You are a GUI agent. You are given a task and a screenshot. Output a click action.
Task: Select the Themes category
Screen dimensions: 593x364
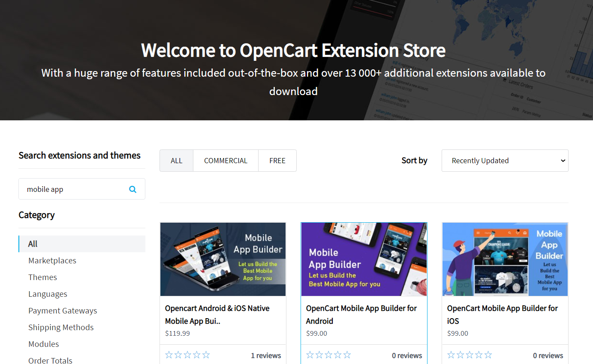(42, 277)
